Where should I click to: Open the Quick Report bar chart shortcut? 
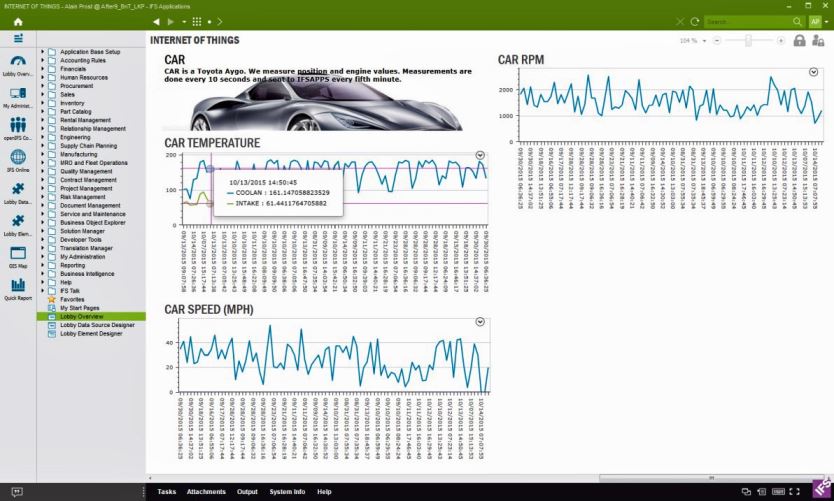(18, 289)
